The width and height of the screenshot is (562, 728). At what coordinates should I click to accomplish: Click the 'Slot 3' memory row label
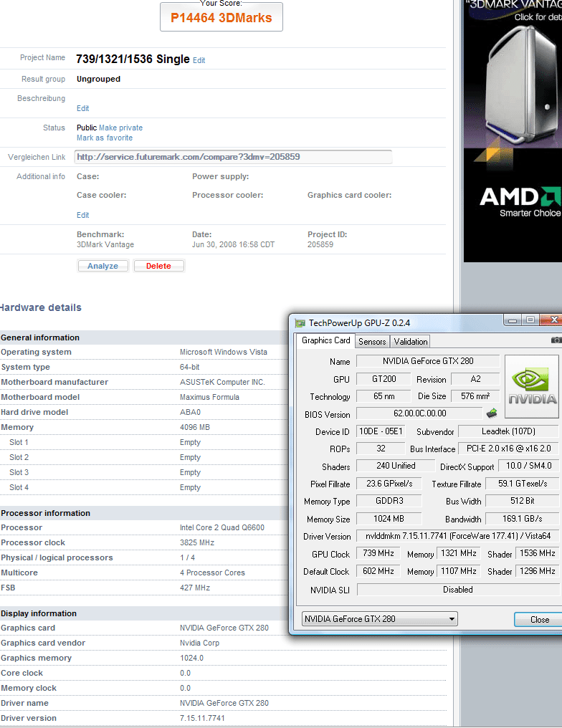coord(19,472)
